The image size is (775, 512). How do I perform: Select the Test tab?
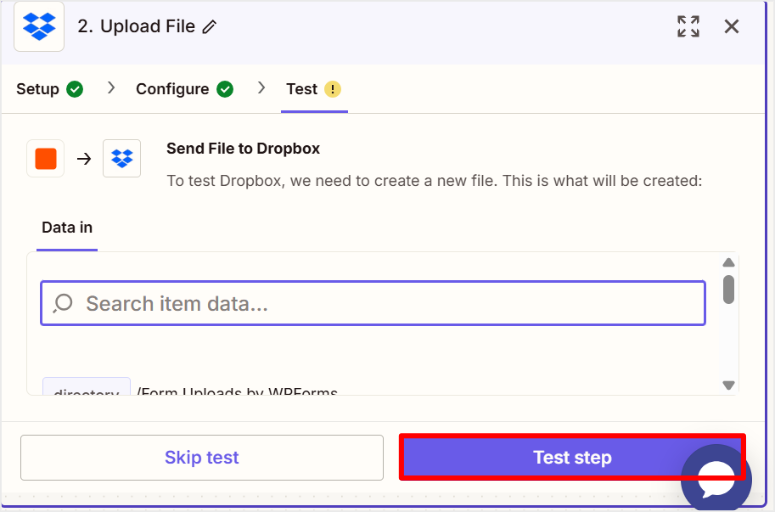coord(314,89)
